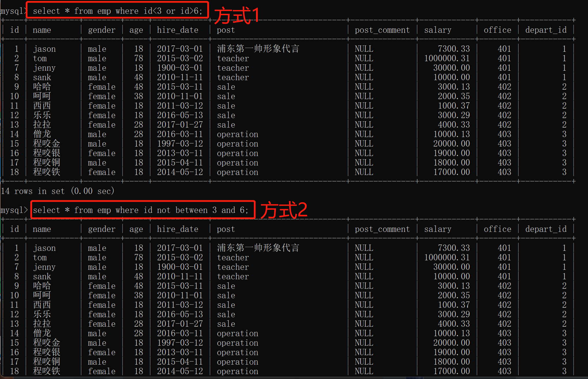Click the second mysql> prompt
Screen dimensions: 588x379
pyautogui.click(x=14, y=210)
